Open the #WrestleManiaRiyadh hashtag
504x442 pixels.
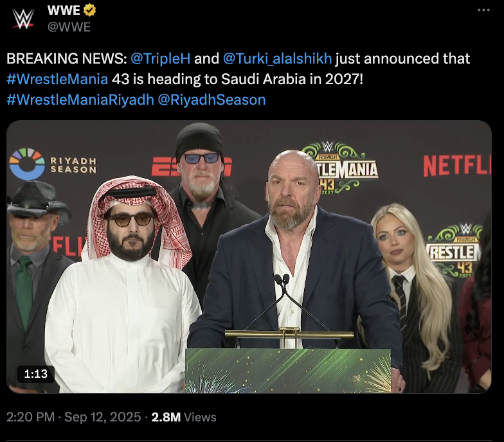click(x=80, y=100)
